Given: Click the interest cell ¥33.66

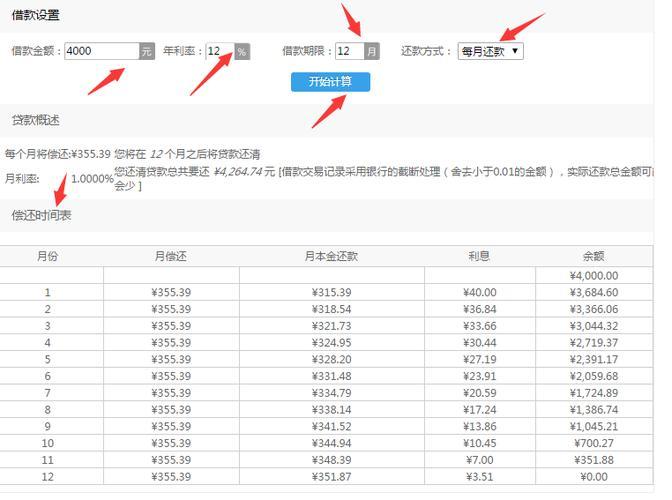Looking at the screenshot, I should [x=480, y=326].
